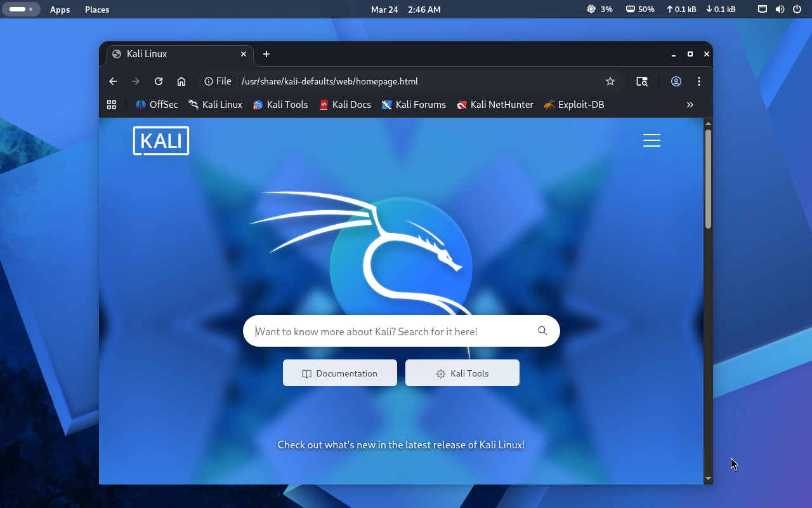Open the tab search icon in toolbar
The width and height of the screenshot is (812, 508).
tap(642, 81)
